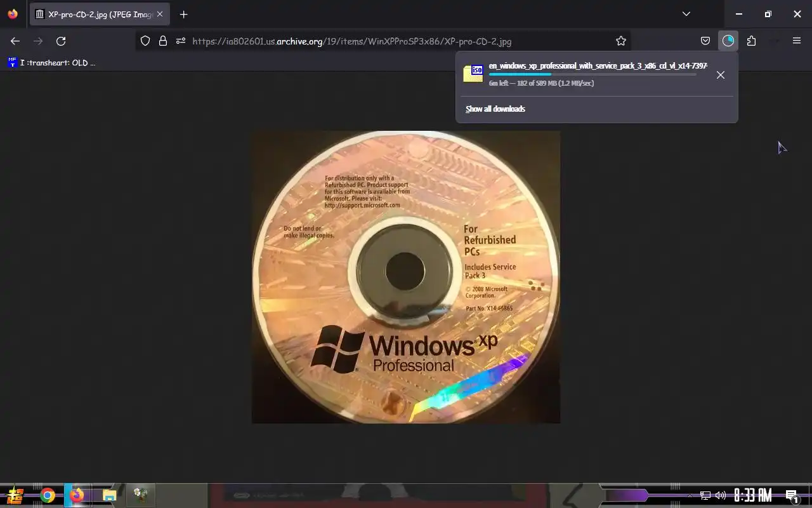Screen dimensions: 812x508
Task: Show hidden tray icons chevron
Action: [690, 495]
